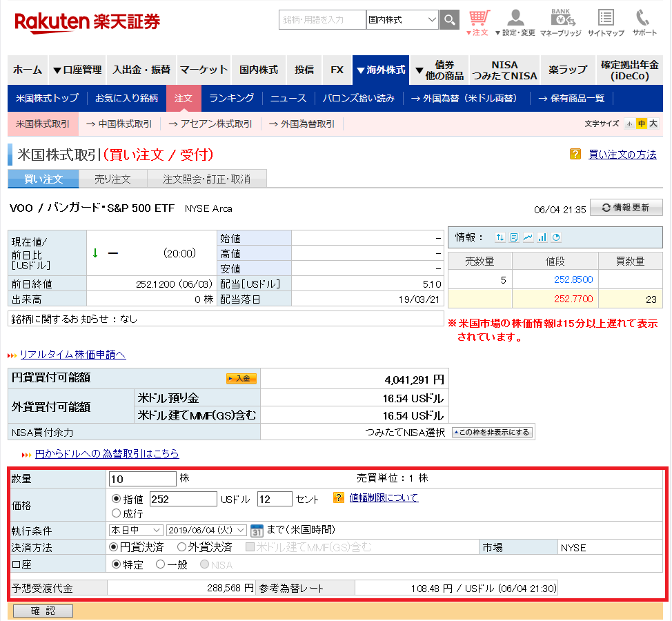Screen dimensions: 672x621
Task: Open 設定・変更 person icon
Action: (x=515, y=22)
